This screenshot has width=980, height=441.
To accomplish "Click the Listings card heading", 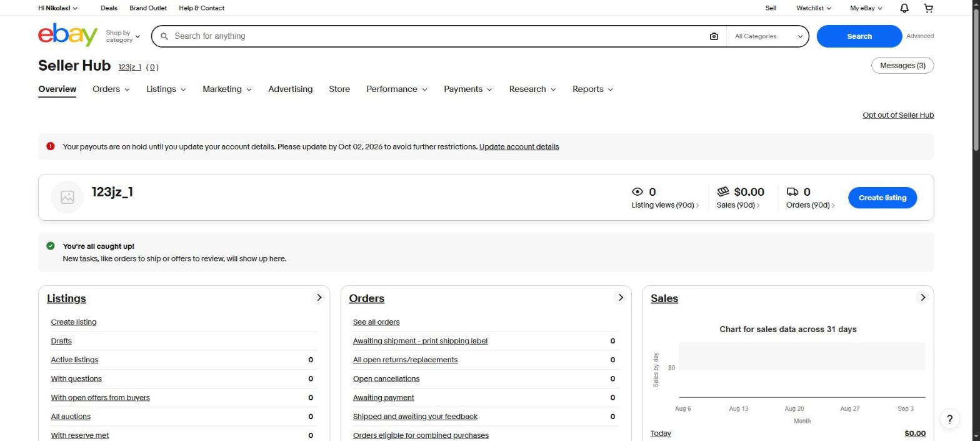I will [66, 298].
